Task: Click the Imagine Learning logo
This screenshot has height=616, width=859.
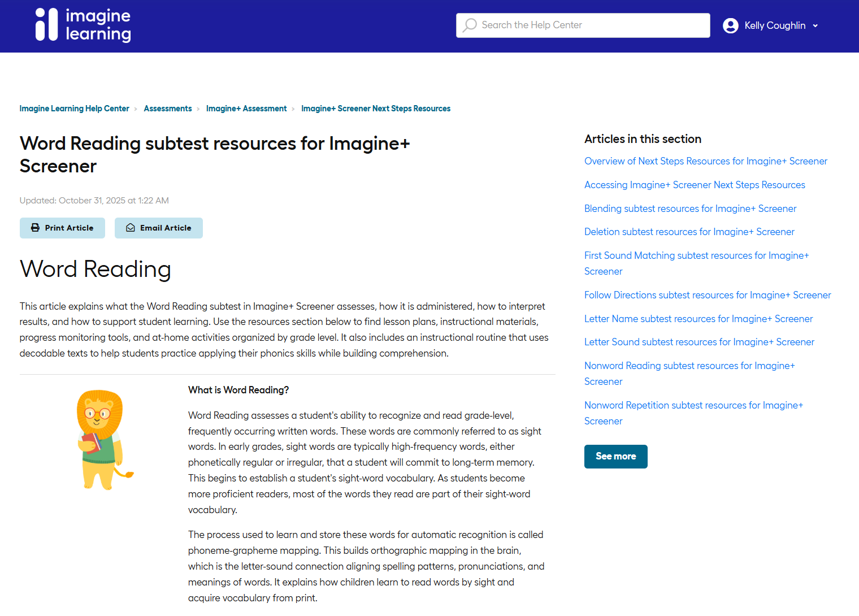Action: (83, 25)
